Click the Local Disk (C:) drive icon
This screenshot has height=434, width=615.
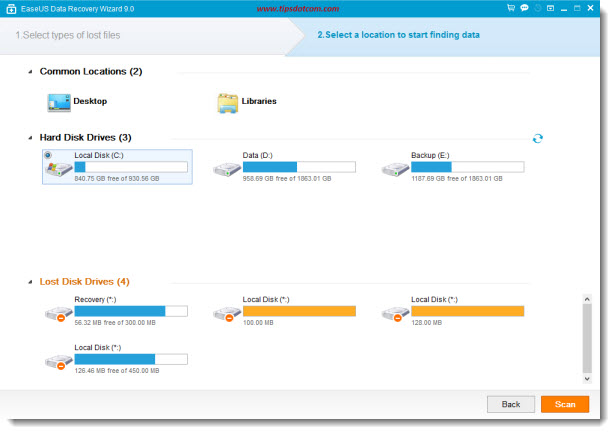coord(59,169)
